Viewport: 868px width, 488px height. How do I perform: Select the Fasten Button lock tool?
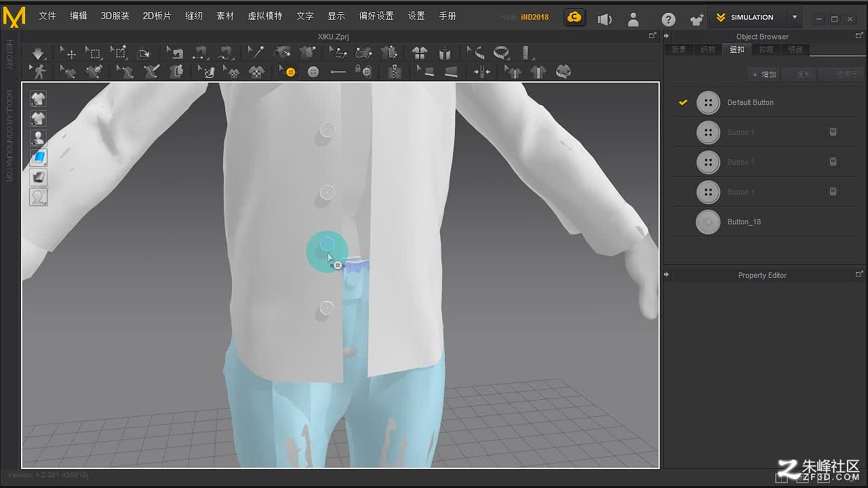click(363, 72)
